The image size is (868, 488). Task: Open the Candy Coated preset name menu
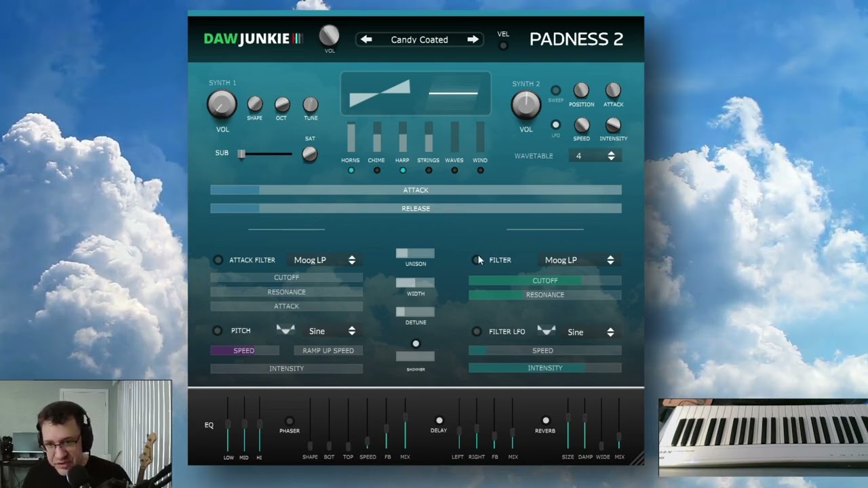pyautogui.click(x=419, y=39)
